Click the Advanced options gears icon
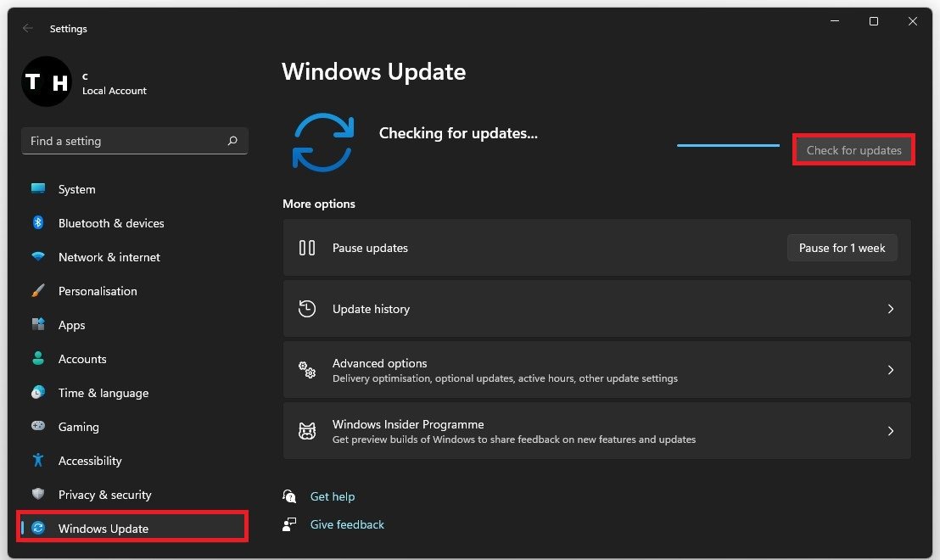 pos(307,370)
